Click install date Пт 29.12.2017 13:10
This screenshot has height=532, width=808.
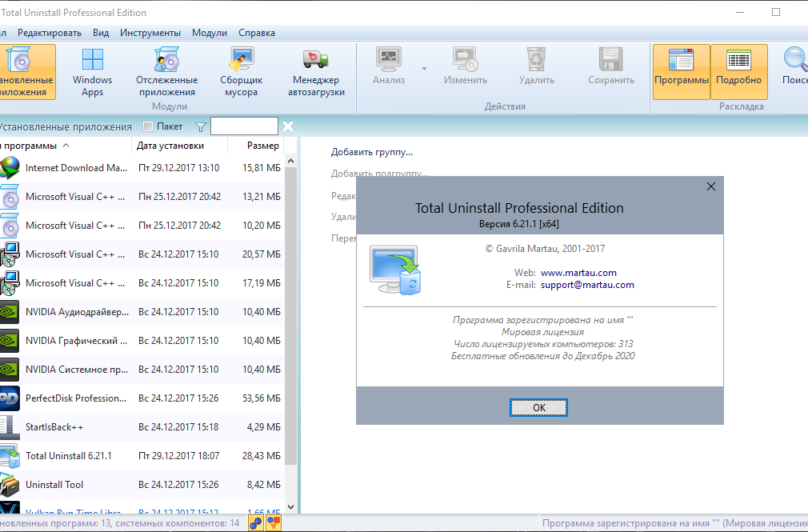pos(179,168)
